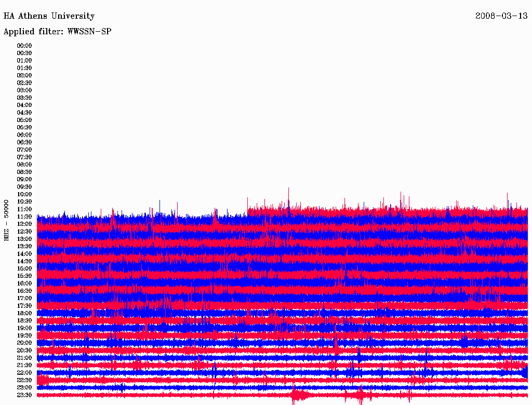
Task: Select the 08:00 time row label
Action: point(24,165)
